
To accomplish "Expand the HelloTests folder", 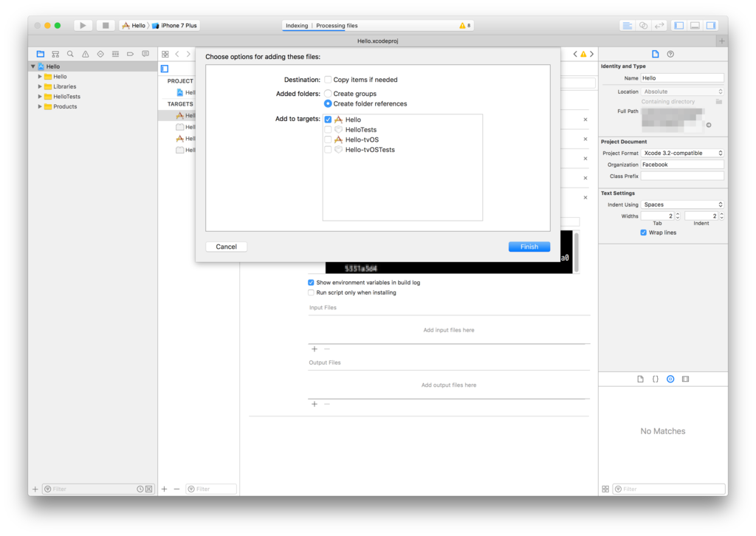I will pyautogui.click(x=40, y=97).
